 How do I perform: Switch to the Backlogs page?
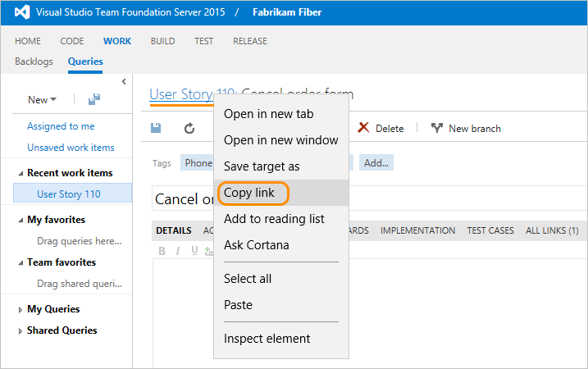(x=34, y=61)
